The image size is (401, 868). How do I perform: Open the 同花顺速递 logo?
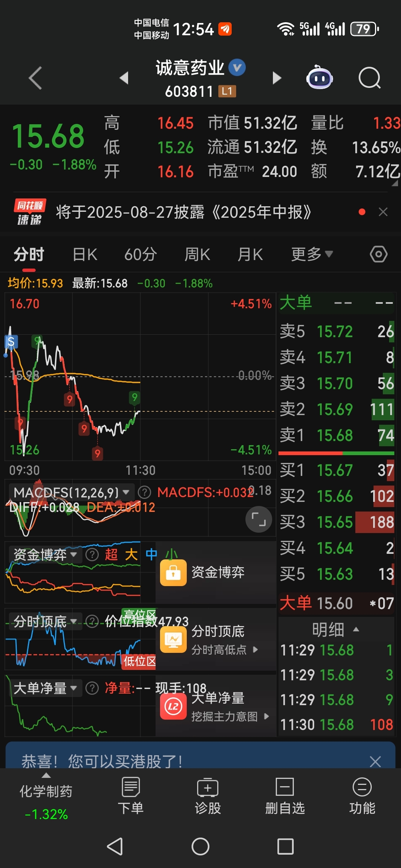click(x=30, y=212)
